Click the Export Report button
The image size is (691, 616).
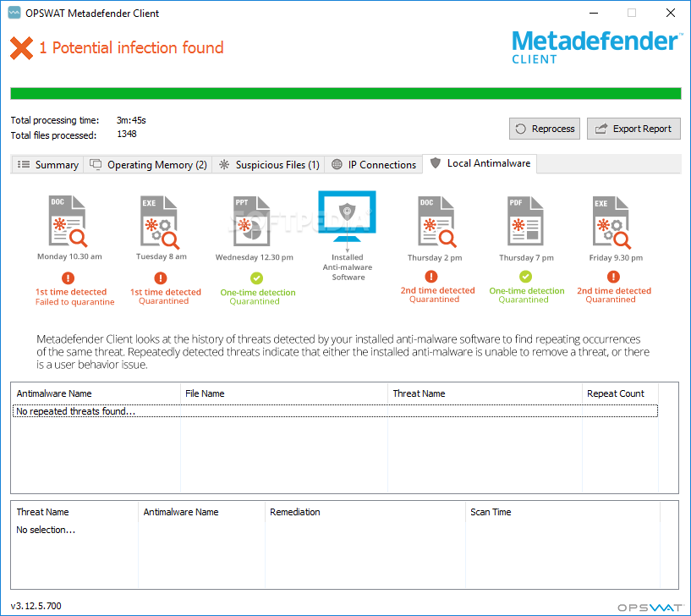pyautogui.click(x=633, y=129)
